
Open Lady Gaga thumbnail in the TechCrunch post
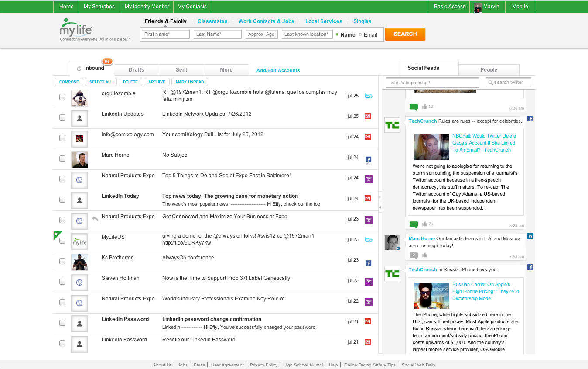coord(431,147)
